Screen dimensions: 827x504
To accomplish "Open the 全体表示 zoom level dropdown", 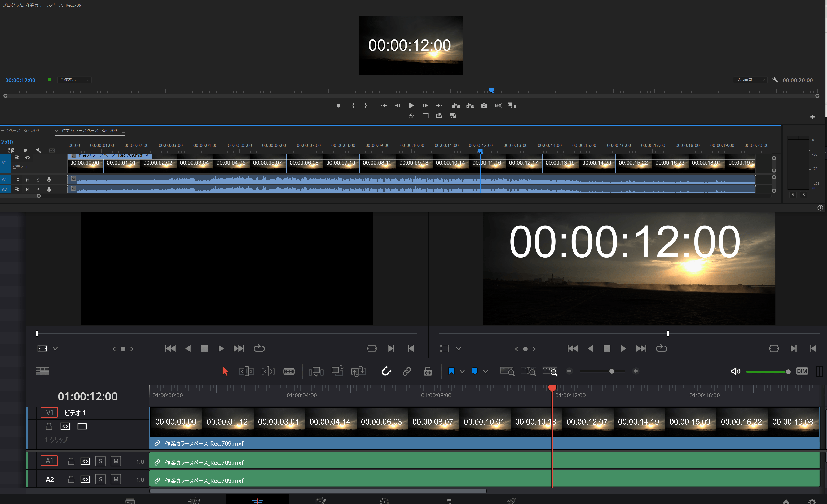I will pos(74,79).
